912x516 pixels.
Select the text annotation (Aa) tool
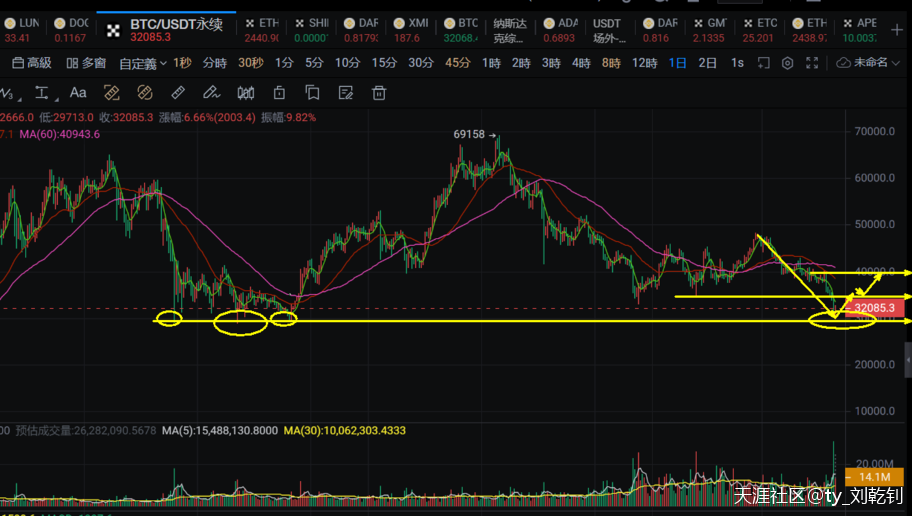78,93
